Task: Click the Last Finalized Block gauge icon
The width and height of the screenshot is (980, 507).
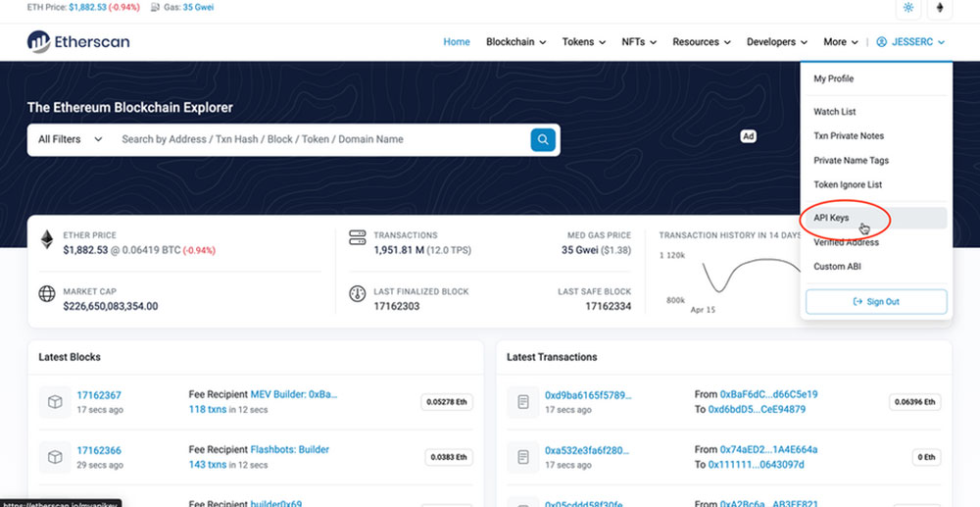Action: (x=357, y=294)
